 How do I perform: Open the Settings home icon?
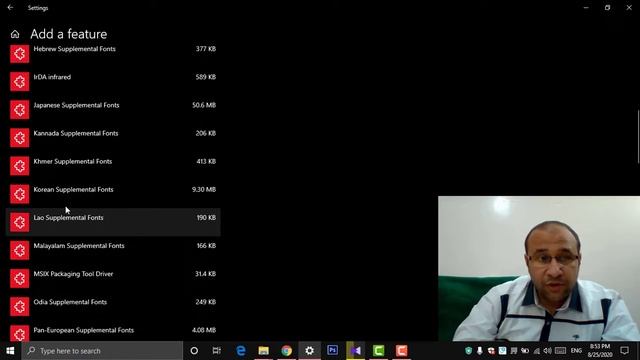point(15,34)
